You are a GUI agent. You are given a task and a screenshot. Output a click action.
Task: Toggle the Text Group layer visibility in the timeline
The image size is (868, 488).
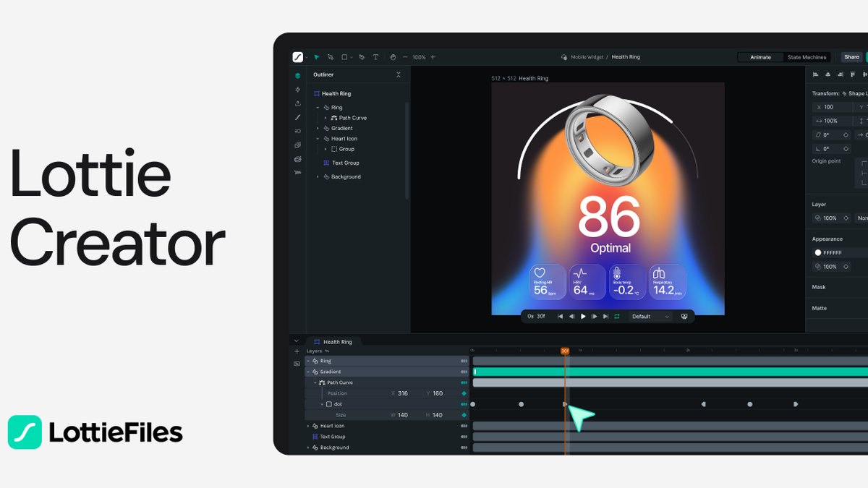[464, 437]
